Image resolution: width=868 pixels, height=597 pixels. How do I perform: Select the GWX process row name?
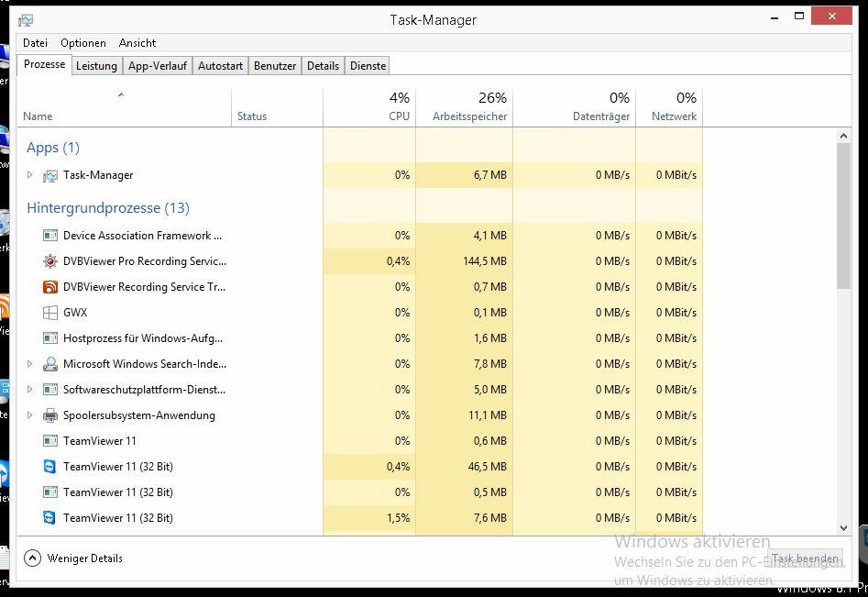point(75,313)
